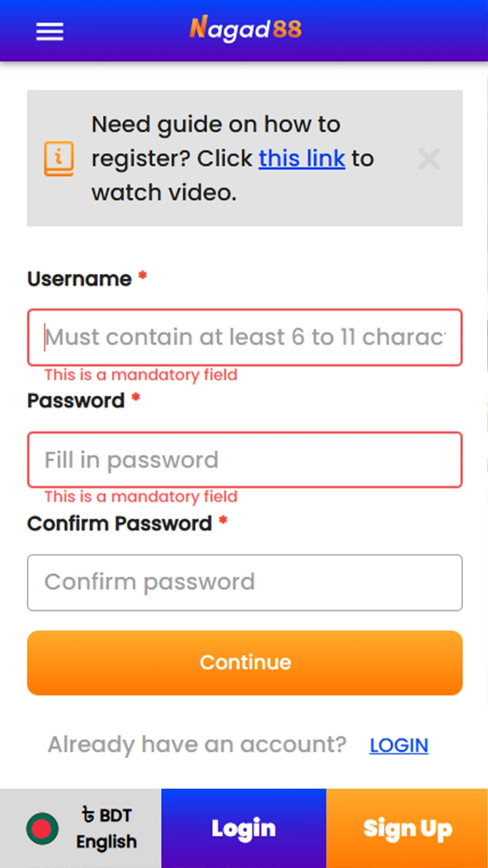Tap the Login tab in bottom bar

243,829
